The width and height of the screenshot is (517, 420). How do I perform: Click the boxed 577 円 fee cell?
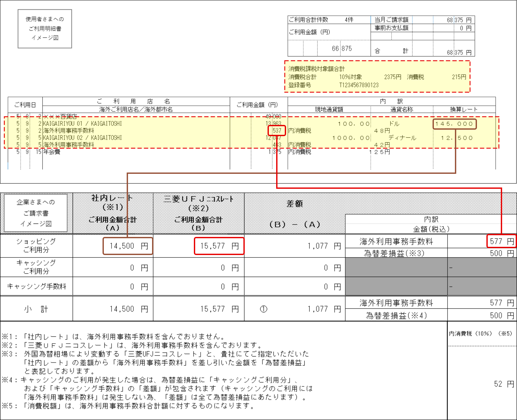(x=501, y=241)
